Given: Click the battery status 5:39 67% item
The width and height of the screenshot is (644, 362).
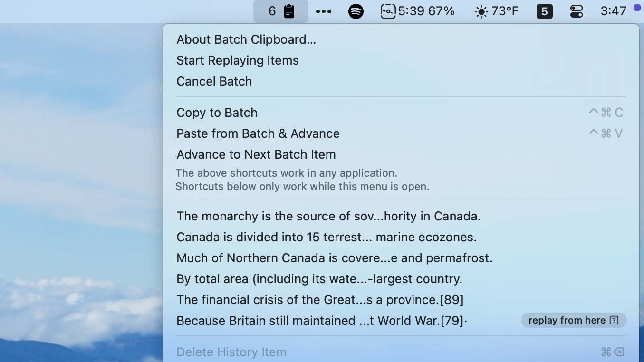Looking at the screenshot, I should (x=418, y=11).
